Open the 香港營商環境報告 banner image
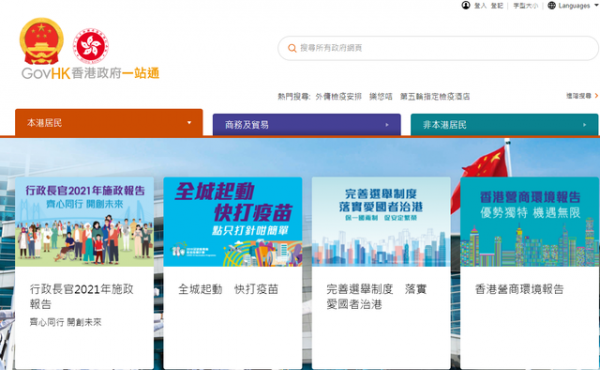This screenshot has height=370, width=600. [x=530, y=222]
